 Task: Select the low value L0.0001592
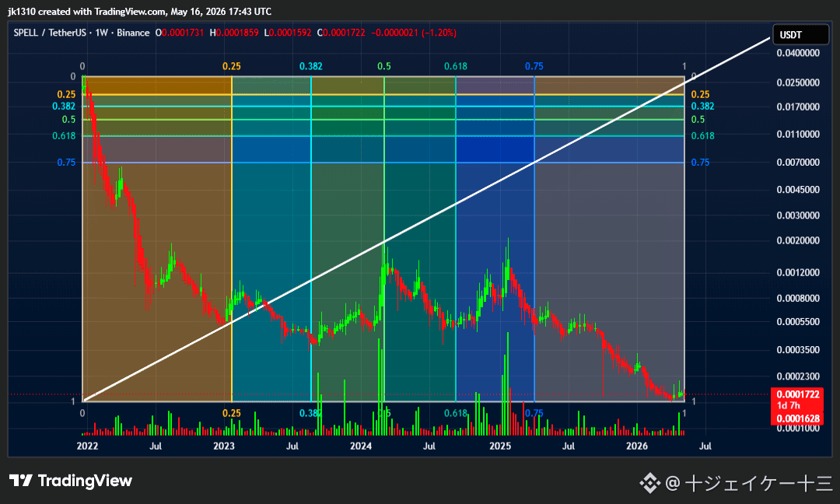click(288, 33)
